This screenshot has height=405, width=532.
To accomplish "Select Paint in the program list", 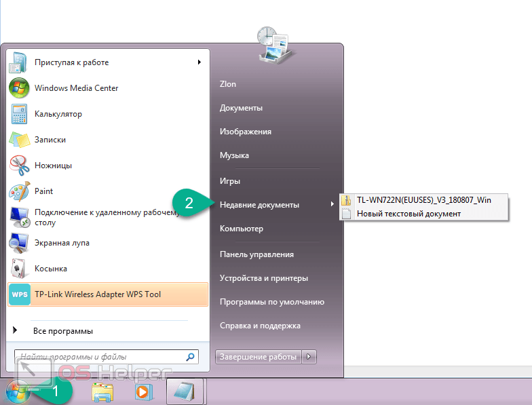I will [109, 191].
